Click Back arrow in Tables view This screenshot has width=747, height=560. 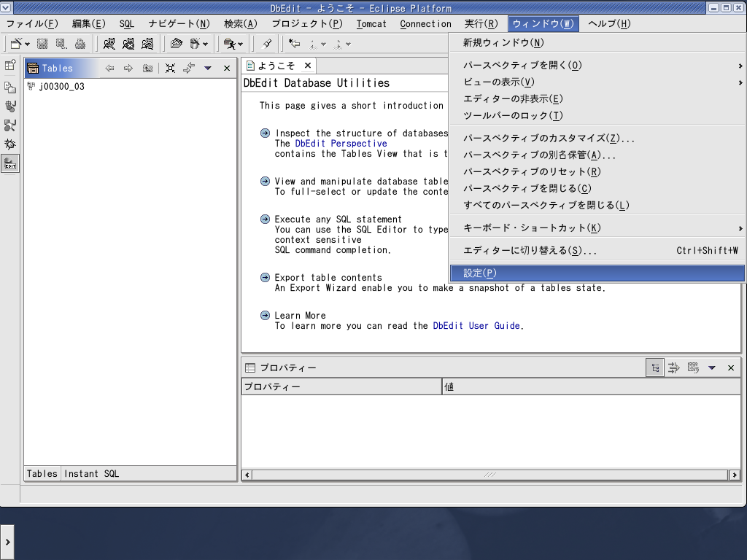[x=109, y=68]
